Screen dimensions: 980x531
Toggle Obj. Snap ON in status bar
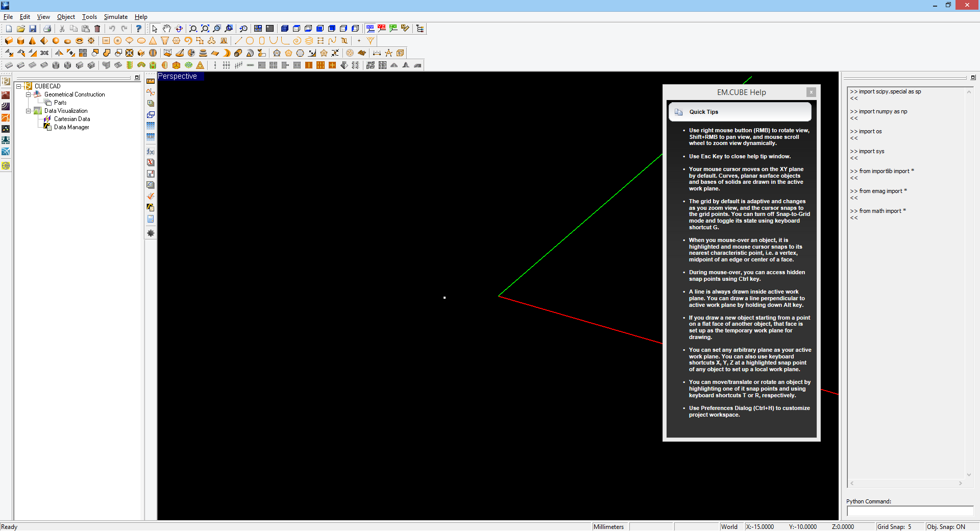click(946, 526)
